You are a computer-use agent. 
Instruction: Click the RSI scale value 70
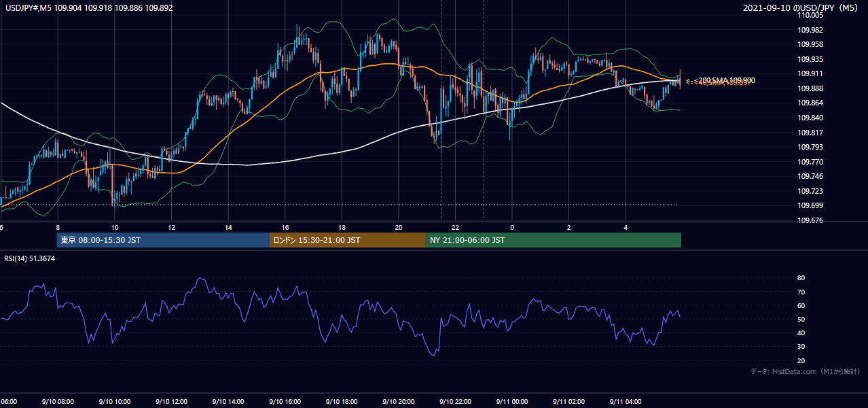801,292
